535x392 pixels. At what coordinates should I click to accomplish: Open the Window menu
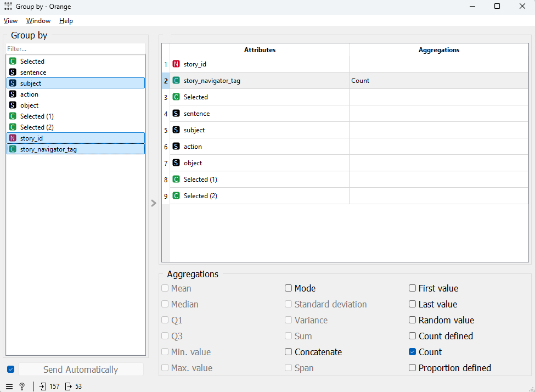coord(38,21)
